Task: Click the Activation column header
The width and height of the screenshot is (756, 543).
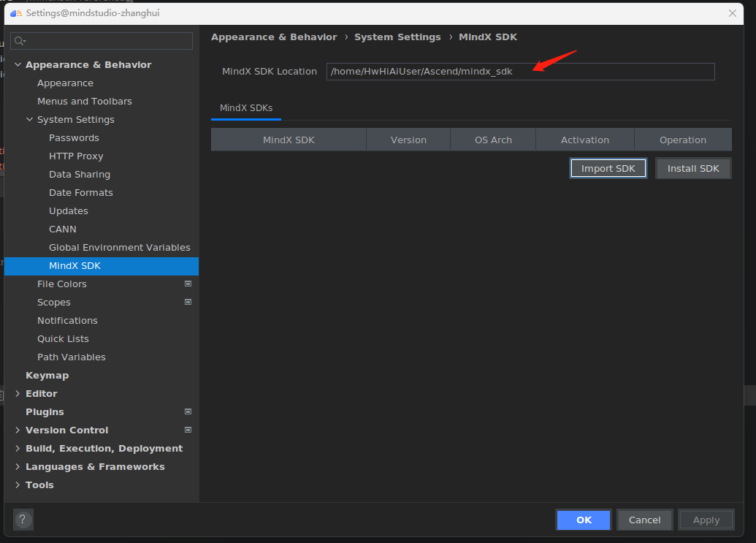Action: tap(585, 140)
